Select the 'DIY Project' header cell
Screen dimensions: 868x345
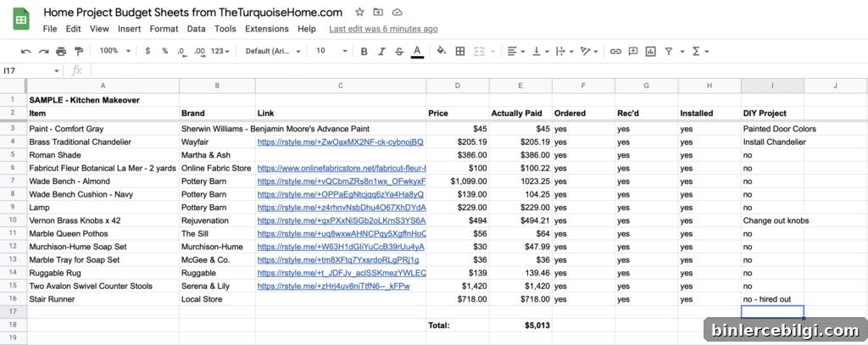tap(772, 113)
